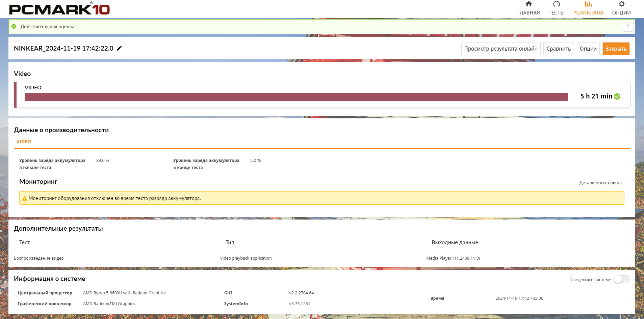Click the Тип column header
The height and width of the screenshot is (319, 644).
click(x=230, y=242)
